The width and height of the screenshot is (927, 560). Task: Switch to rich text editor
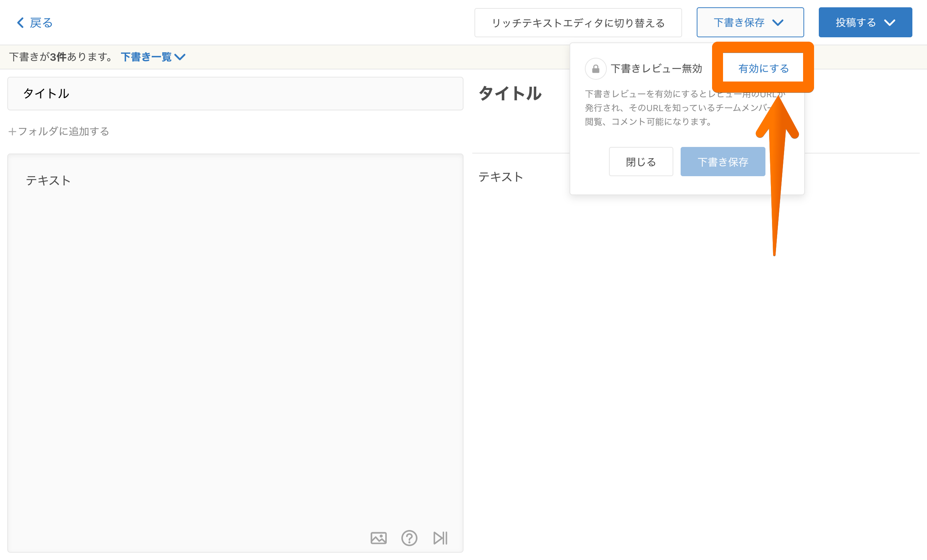coord(578,23)
